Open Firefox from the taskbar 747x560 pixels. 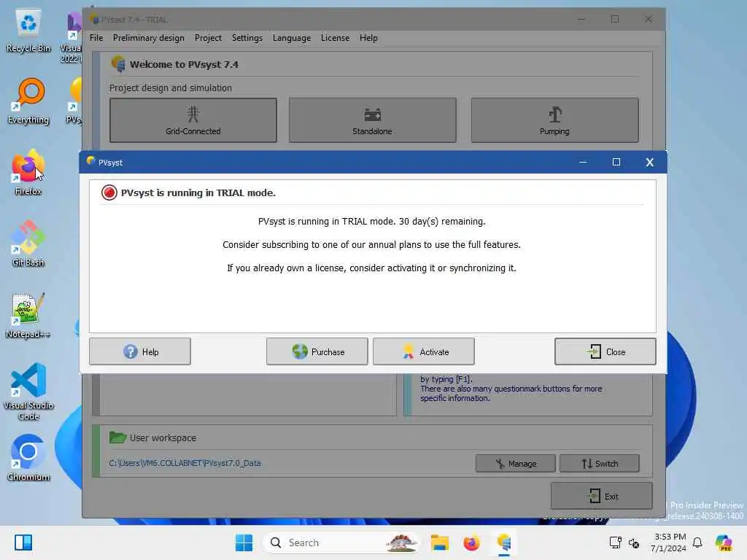[x=471, y=542]
